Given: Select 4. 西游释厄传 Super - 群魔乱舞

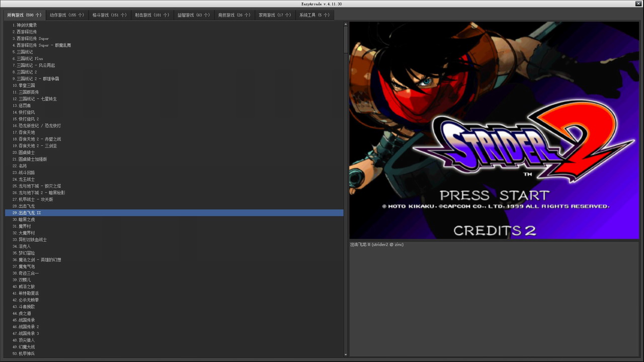Looking at the screenshot, I should pyautogui.click(x=174, y=45).
